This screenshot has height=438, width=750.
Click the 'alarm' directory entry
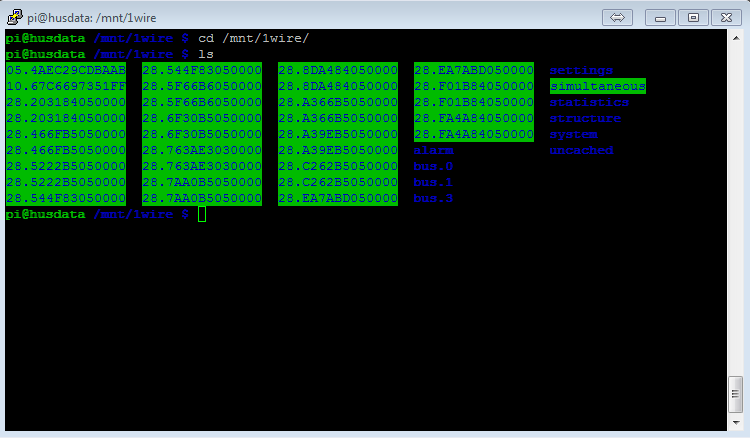click(433, 150)
